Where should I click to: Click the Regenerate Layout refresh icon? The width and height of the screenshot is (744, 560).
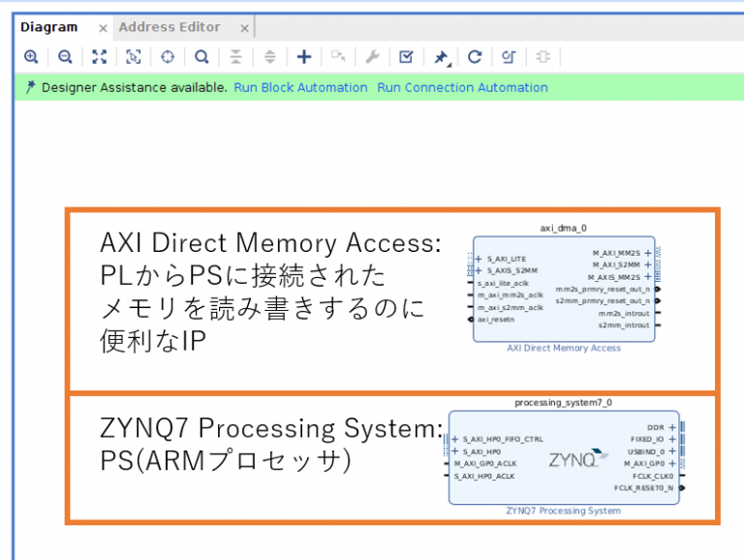pos(475,57)
